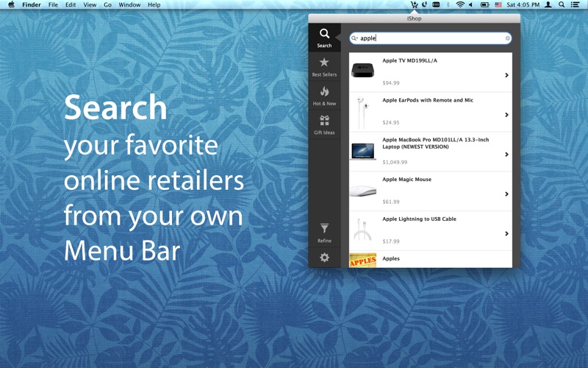Click the $24.95 price

tap(391, 122)
